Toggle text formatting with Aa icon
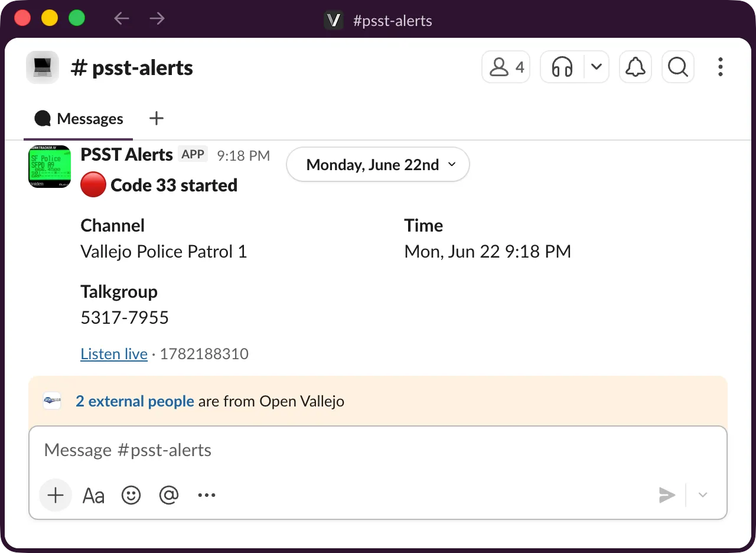Image resolution: width=756 pixels, height=553 pixels. point(93,495)
